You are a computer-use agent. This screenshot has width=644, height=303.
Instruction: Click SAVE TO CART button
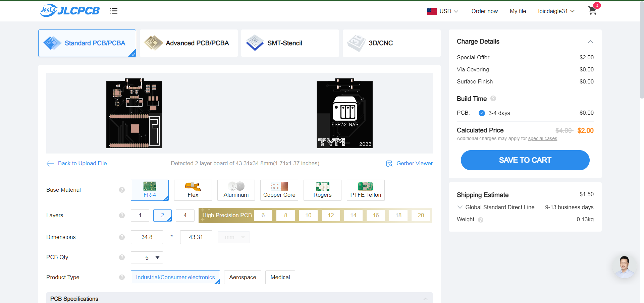pos(525,160)
